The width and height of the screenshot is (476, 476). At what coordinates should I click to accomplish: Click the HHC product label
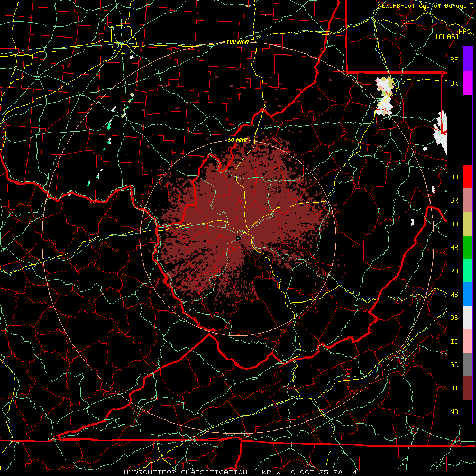[x=464, y=32]
